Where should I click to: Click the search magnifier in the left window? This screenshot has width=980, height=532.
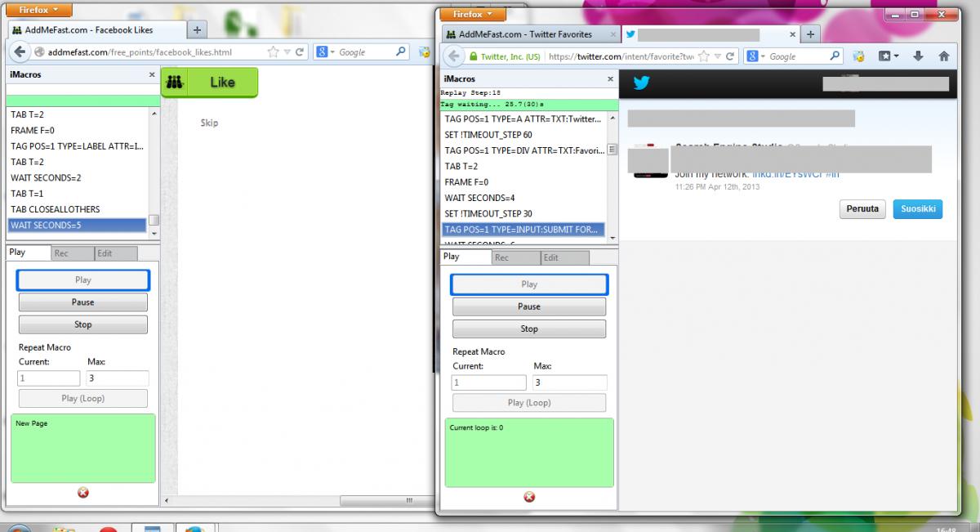pyautogui.click(x=401, y=51)
